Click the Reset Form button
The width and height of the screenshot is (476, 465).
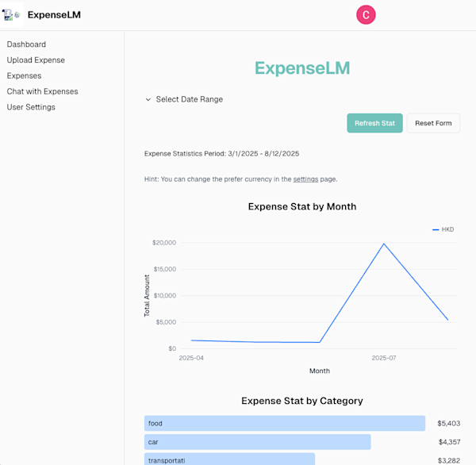[x=433, y=123]
